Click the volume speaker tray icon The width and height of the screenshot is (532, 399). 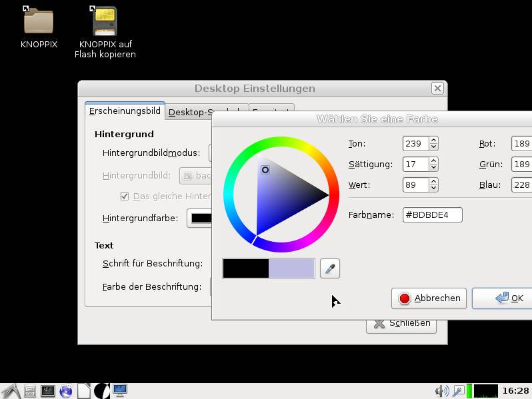pyautogui.click(x=441, y=391)
